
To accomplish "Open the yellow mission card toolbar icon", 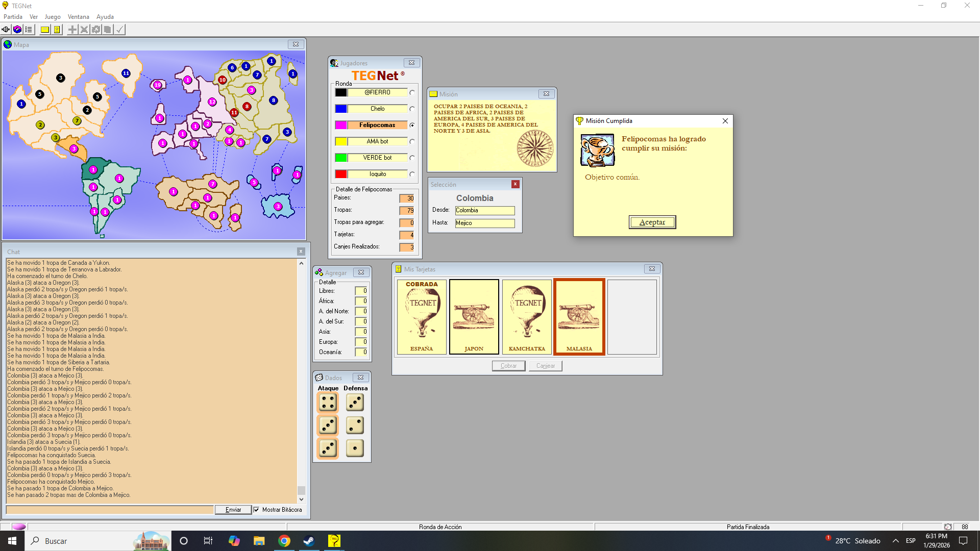I will click(45, 30).
